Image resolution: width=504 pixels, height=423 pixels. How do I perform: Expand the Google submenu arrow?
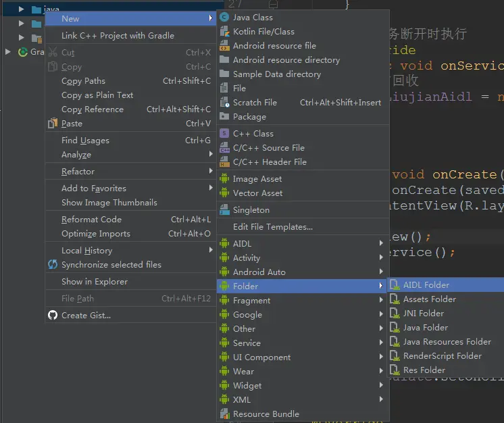pyautogui.click(x=381, y=314)
